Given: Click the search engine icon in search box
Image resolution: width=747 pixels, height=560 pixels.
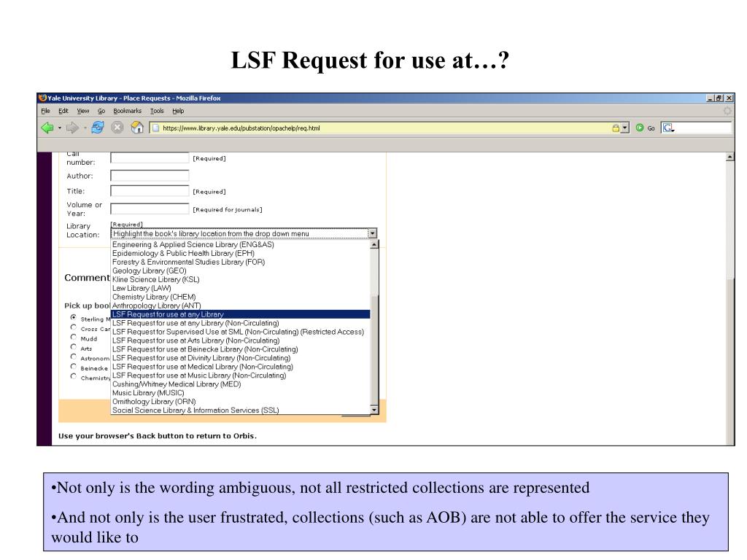Looking at the screenshot, I should [668, 128].
